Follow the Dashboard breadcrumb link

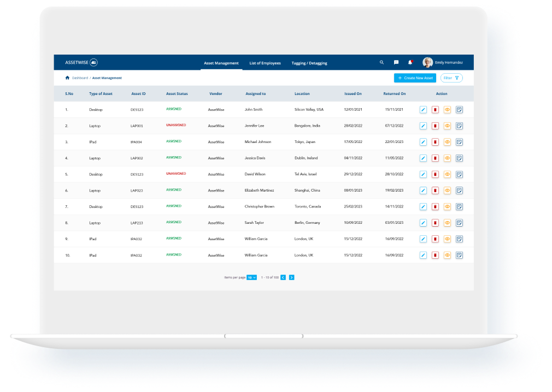[x=80, y=78]
